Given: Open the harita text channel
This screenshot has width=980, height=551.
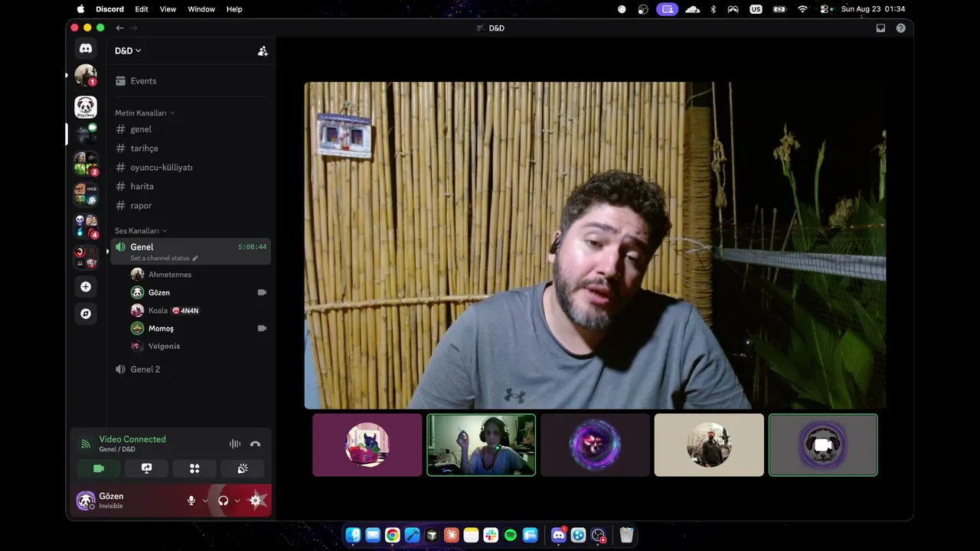Looking at the screenshot, I should (191, 187).
